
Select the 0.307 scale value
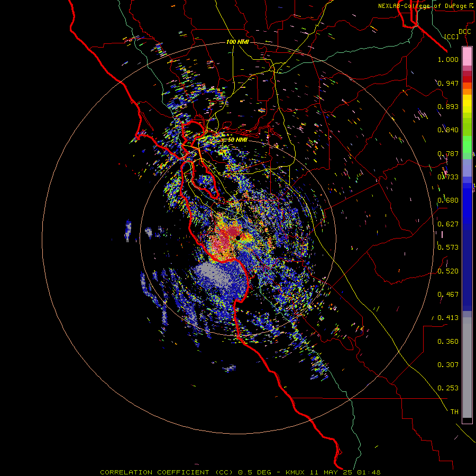pos(448,365)
